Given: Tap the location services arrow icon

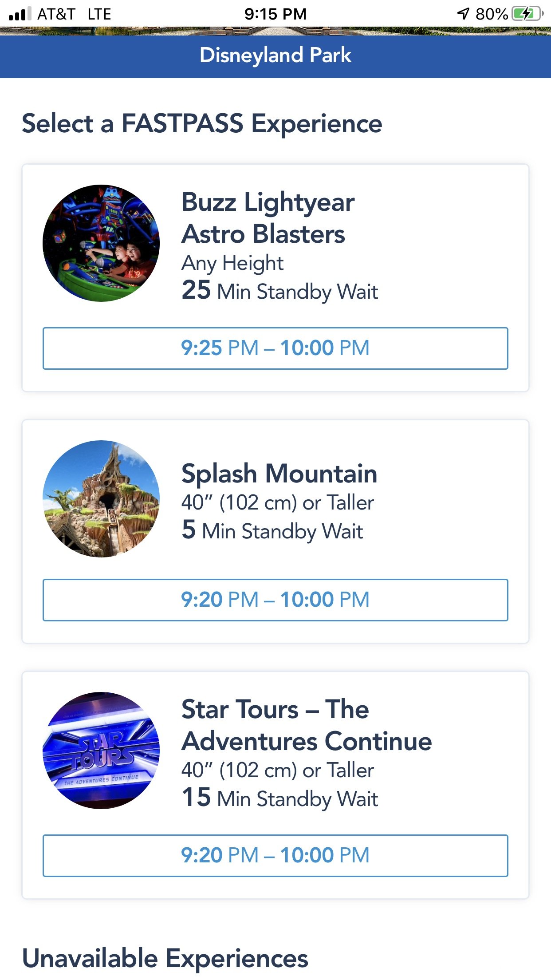Looking at the screenshot, I should [x=463, y=14].
